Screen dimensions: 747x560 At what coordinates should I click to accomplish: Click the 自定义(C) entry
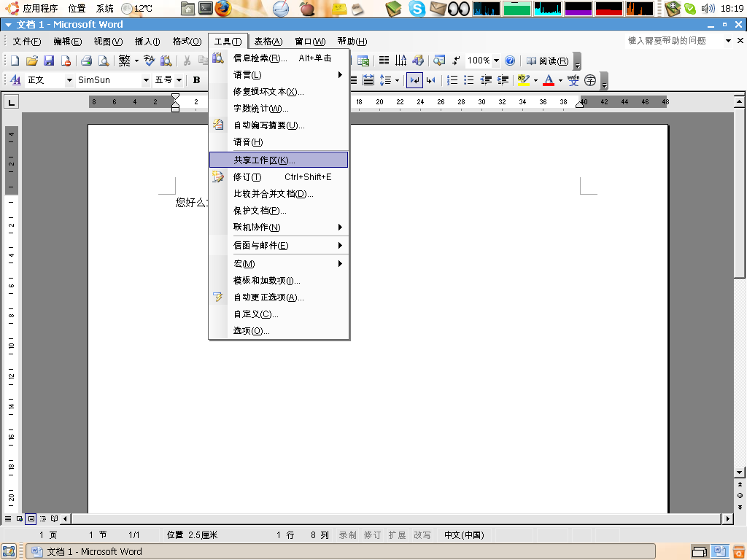pyautogui.click(x=279, y=314)
